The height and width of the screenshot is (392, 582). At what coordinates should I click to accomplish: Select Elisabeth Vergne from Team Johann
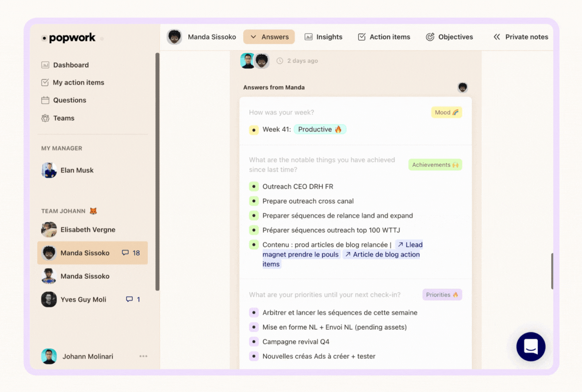(87, 230)
